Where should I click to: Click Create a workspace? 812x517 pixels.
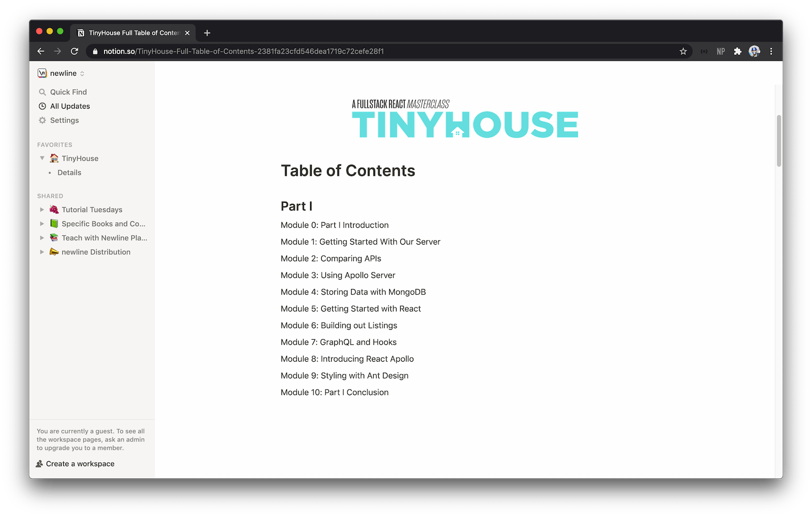80,464
